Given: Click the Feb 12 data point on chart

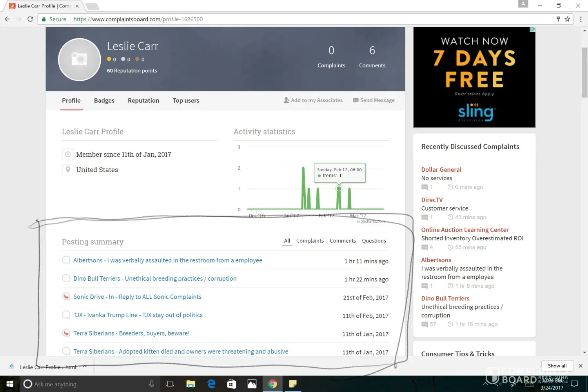Looking at the screenshot, I should [339, 189].
